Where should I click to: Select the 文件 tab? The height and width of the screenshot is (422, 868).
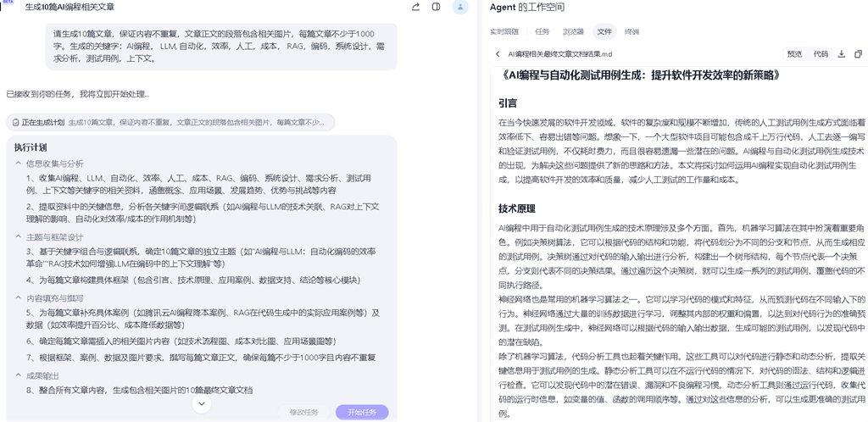click(x=604, y=31)
